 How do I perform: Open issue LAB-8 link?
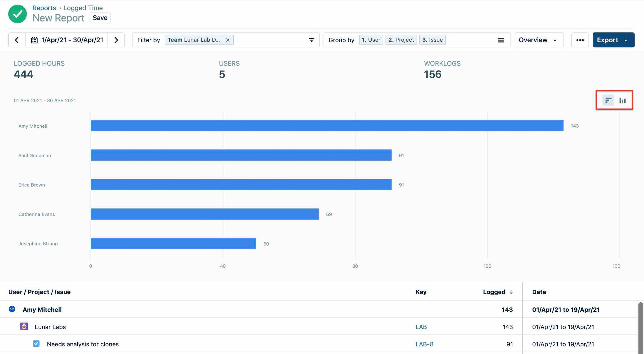coord(424,344)
